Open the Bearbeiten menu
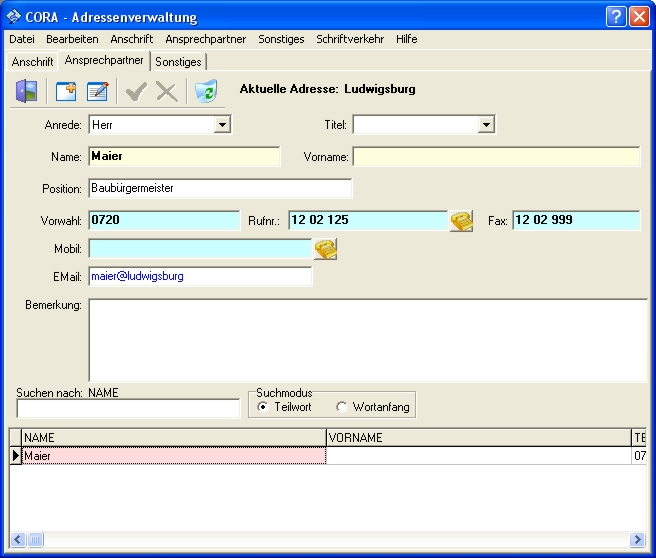 pyautogui.click(x=72, y=39)
